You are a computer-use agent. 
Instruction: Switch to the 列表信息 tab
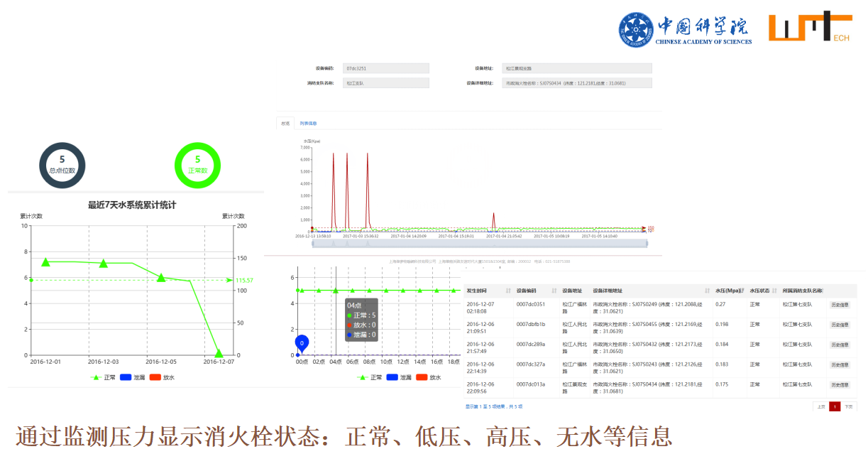pyautogui.click(x=308, y=123)
